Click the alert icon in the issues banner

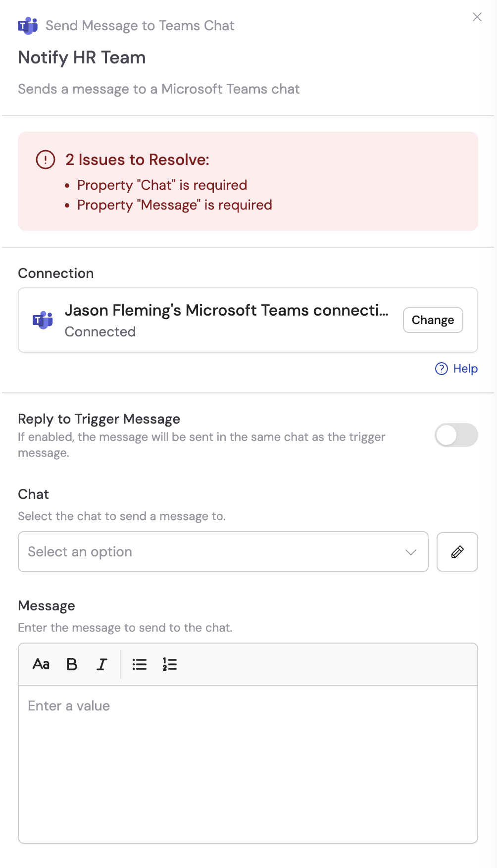[x=45, y=160]
